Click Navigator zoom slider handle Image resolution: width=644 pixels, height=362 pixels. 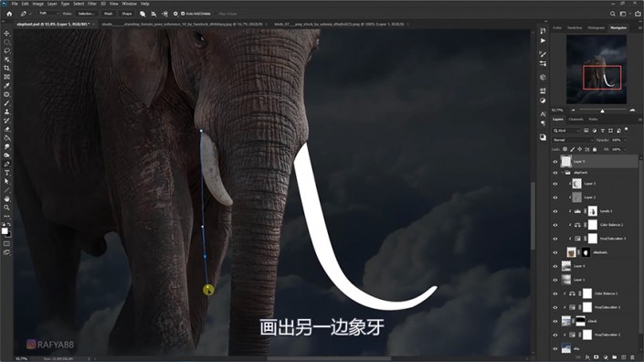tap(602, 111)
